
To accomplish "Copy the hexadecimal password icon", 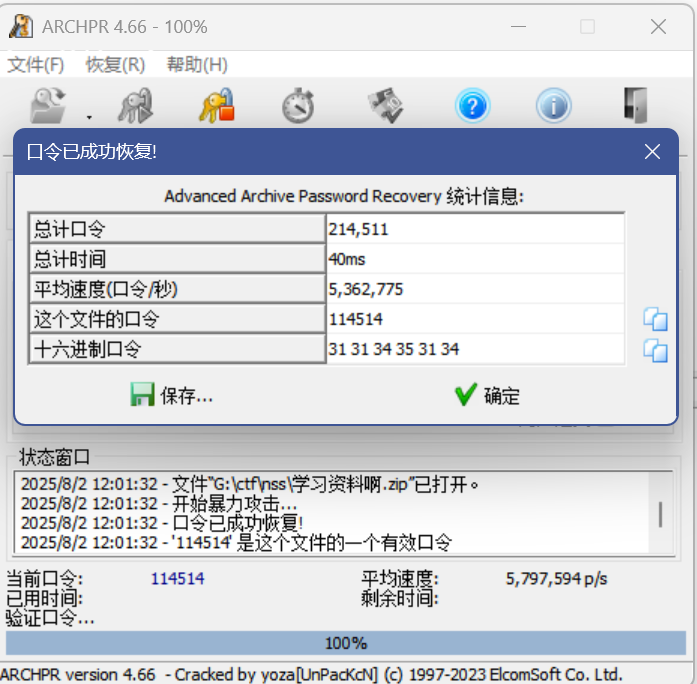I will tap(655, 350).
